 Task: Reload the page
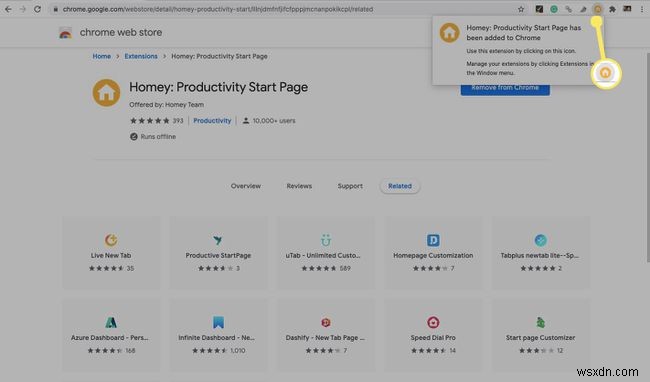coord(37,9)
